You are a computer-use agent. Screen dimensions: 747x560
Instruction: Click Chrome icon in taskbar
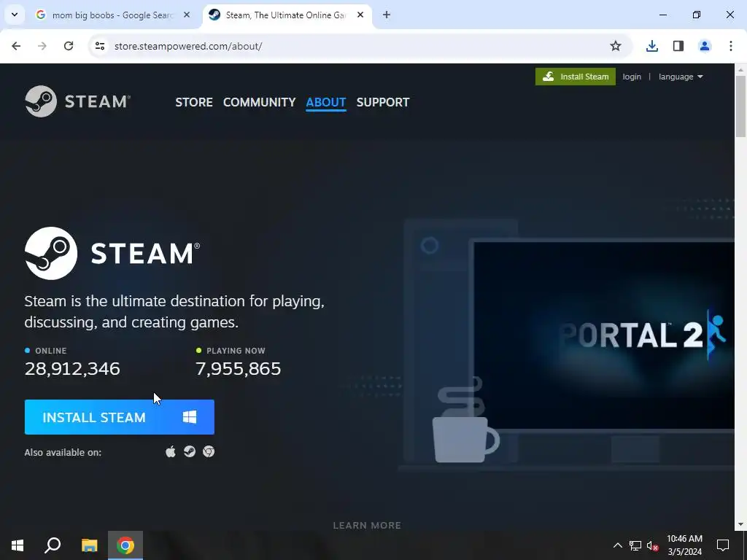[x=125, y=545]
